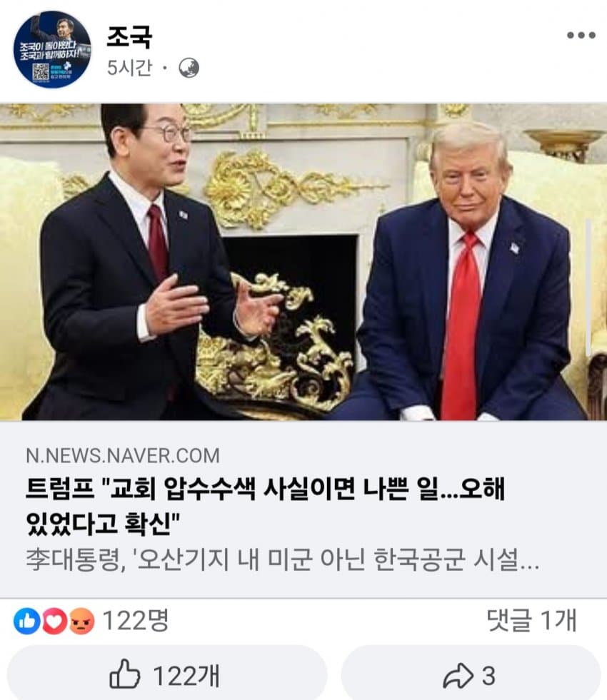Open the 트럼프 교회 압수수색 headline

(x=266, y=506)
